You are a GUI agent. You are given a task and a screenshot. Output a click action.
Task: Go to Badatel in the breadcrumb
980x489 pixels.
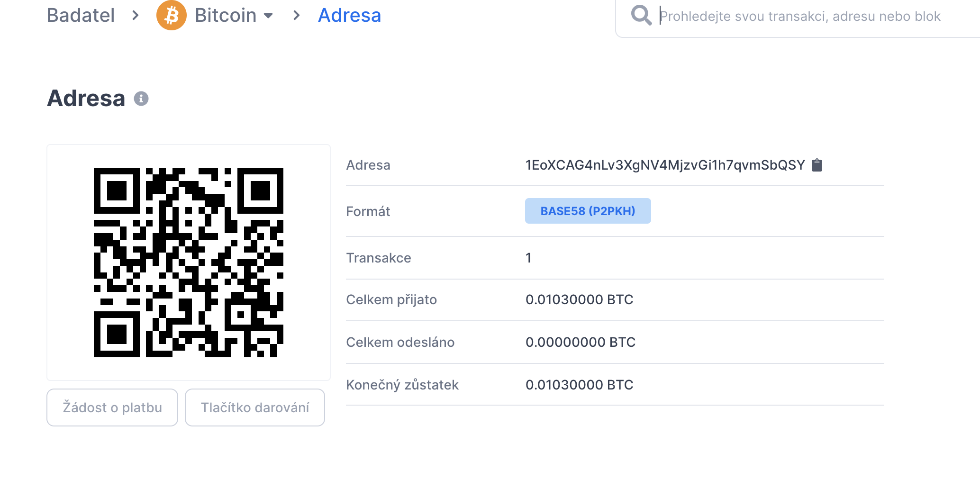click(81, 16)
